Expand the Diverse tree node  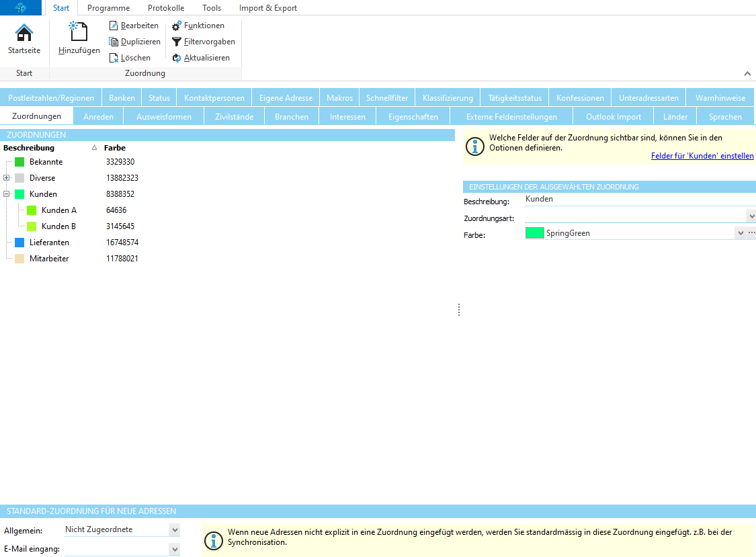[x=6, y=178]
